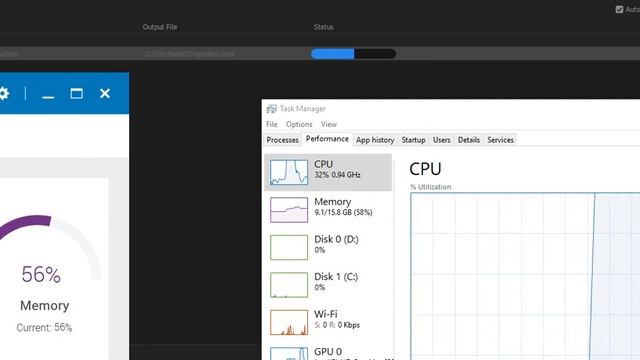Screen dimensions: 640x360
Task: Minimize the blue-titled utility window
Action: (48, 96)
